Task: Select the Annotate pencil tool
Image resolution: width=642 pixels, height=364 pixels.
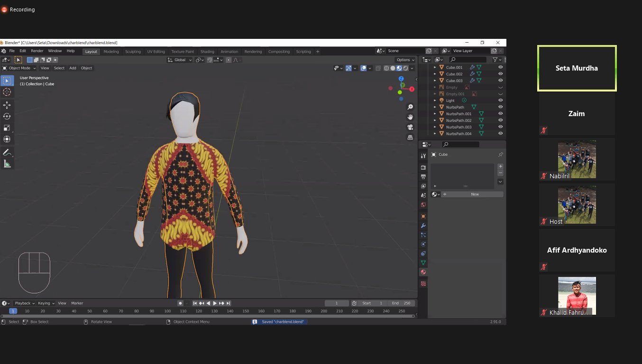Action: 7,152
